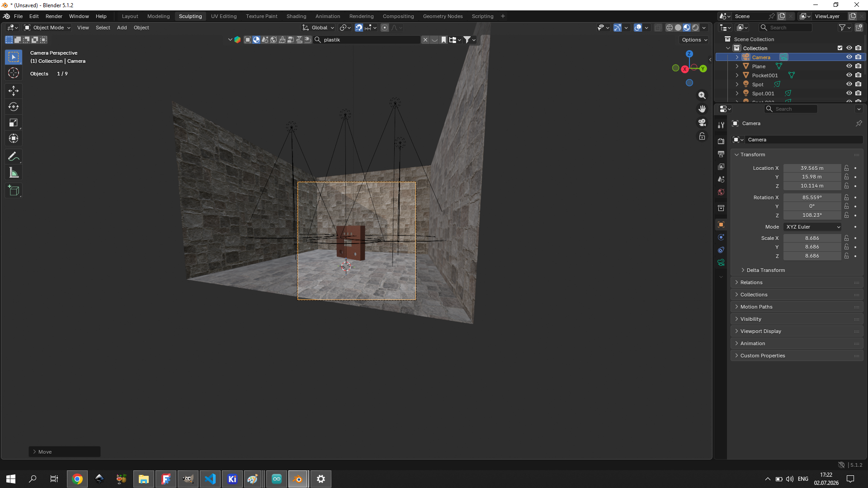Select the Scale tool in the toolbar

point(14,122)
